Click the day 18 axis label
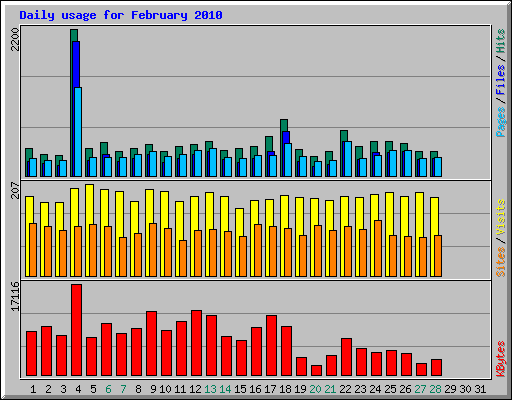 (285, 389)
